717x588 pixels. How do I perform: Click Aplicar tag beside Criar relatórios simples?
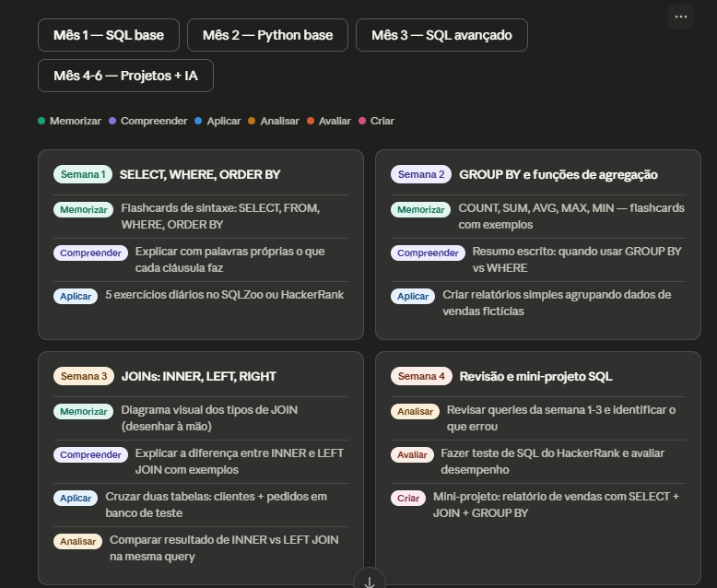click(413, 296)
